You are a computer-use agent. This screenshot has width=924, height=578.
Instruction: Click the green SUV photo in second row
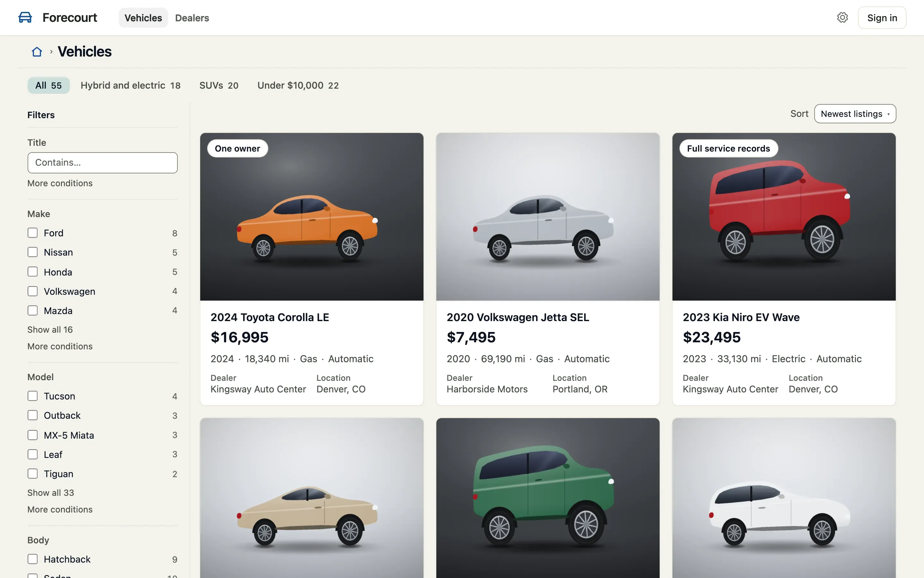pos(548,498)
